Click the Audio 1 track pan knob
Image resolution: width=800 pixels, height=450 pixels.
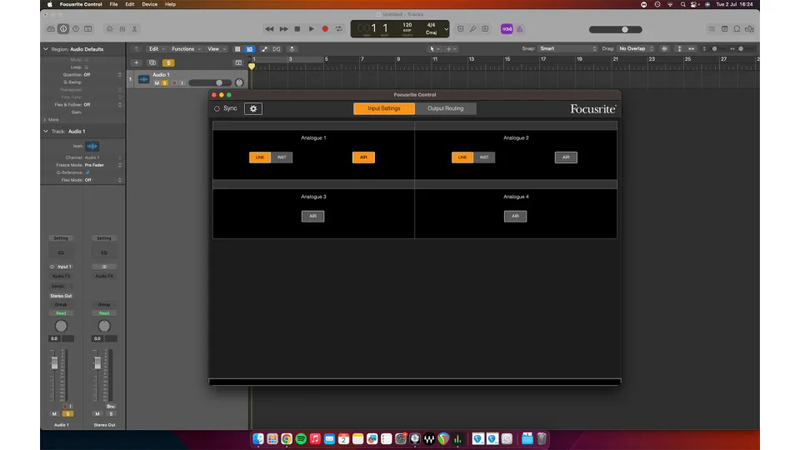click(239, 83)
